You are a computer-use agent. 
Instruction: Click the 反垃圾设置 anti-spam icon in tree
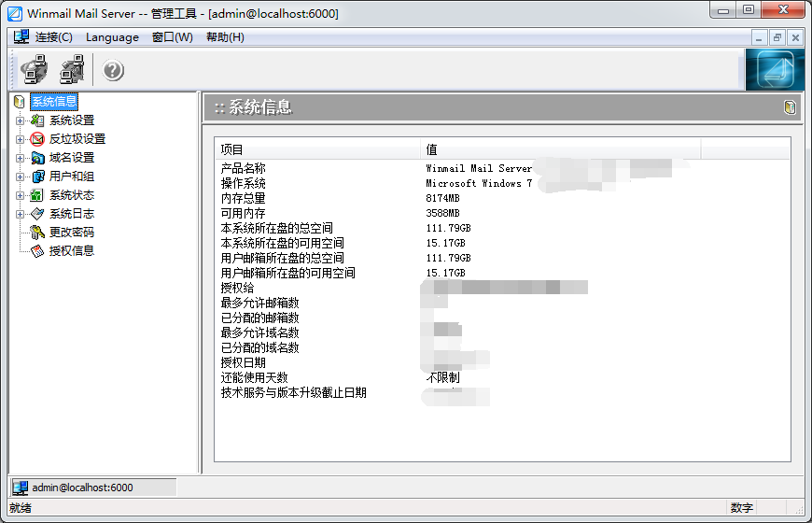click(x=37, y=139)
